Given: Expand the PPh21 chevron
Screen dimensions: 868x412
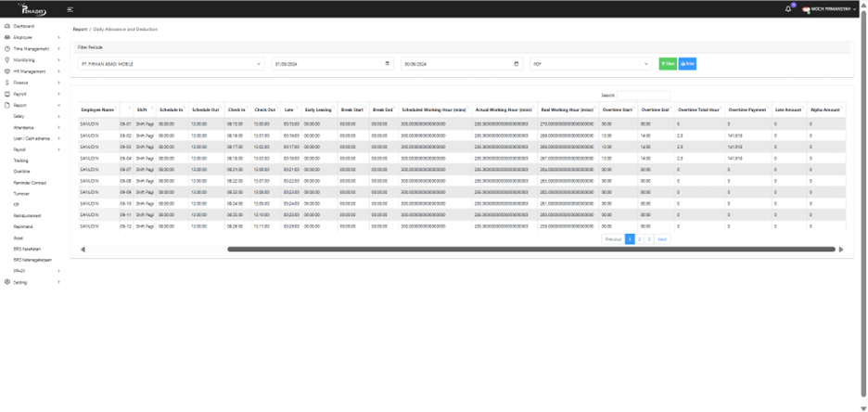Looking at the screenshot, I should (x=58, y=271).
